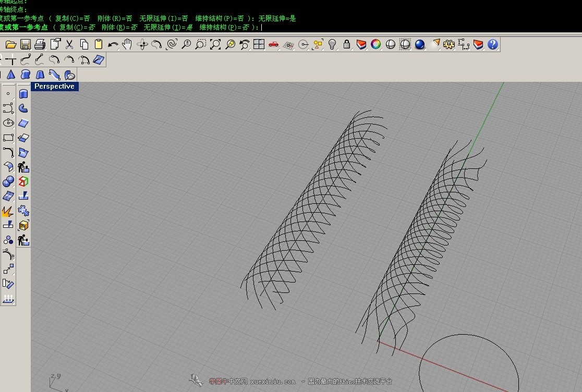Select the pipe solid tool
The width and height of the screenshot is (582, 392).
(x=55, y=75)
